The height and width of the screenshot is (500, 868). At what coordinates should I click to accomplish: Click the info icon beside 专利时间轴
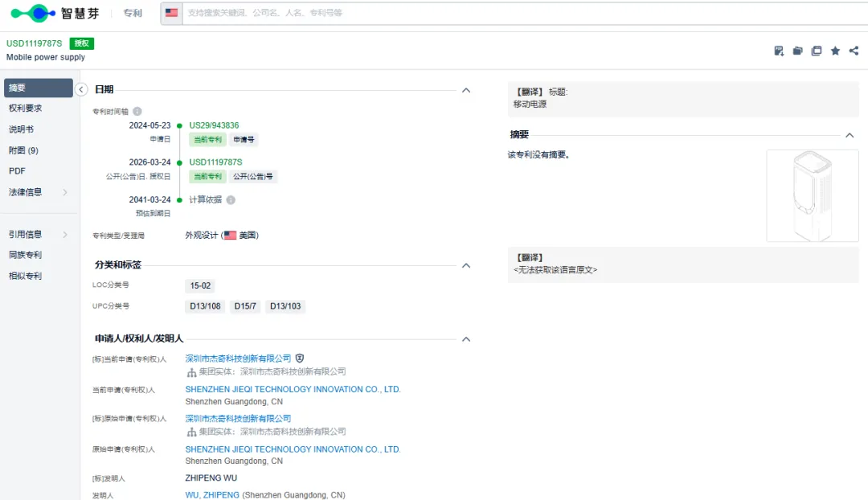pyautogui.click(x=137, y=111)
